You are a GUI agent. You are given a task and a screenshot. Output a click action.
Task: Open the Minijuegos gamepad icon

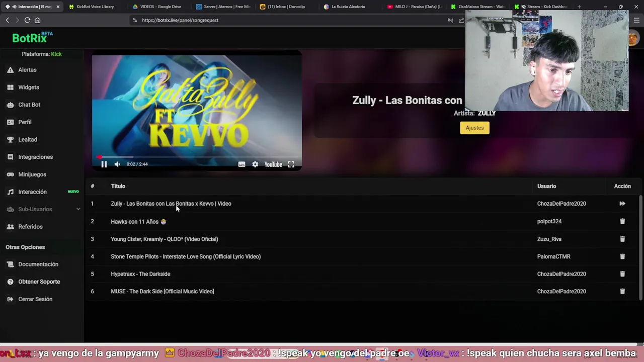click(x=10, y=174)
